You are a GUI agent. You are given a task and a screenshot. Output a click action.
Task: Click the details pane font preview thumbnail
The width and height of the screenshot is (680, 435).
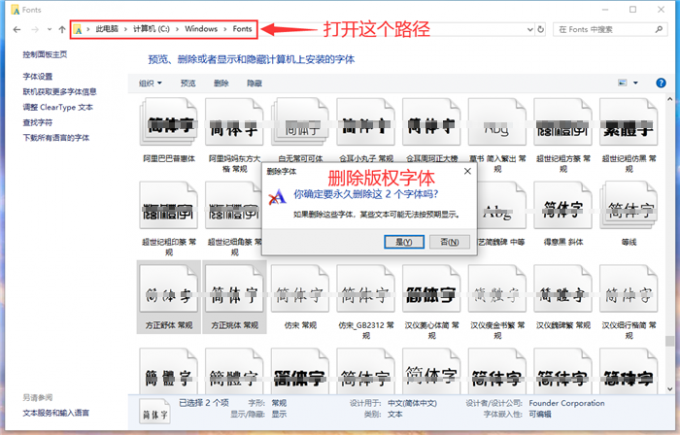(x=155, y=411)
